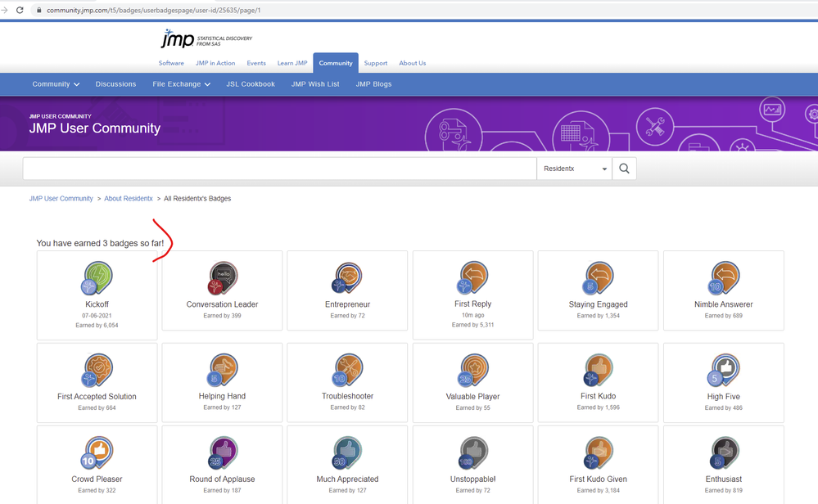Image resolution: width=818 pixels, height=504 pixels.
Task: Open the JSL Cookbook link
Action: click(251, 84)
